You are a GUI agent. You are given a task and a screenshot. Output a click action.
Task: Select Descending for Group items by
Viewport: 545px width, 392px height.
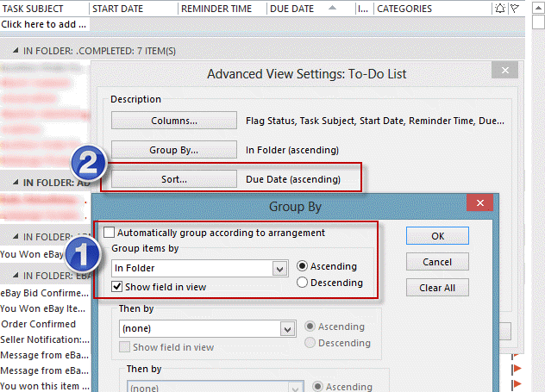click(x=302, y=283)
